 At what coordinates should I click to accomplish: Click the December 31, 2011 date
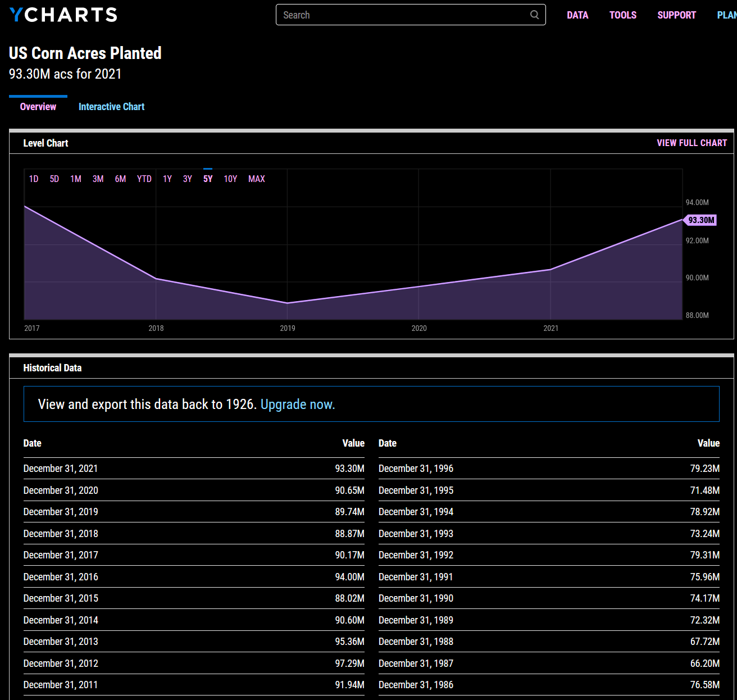[61, 685]
